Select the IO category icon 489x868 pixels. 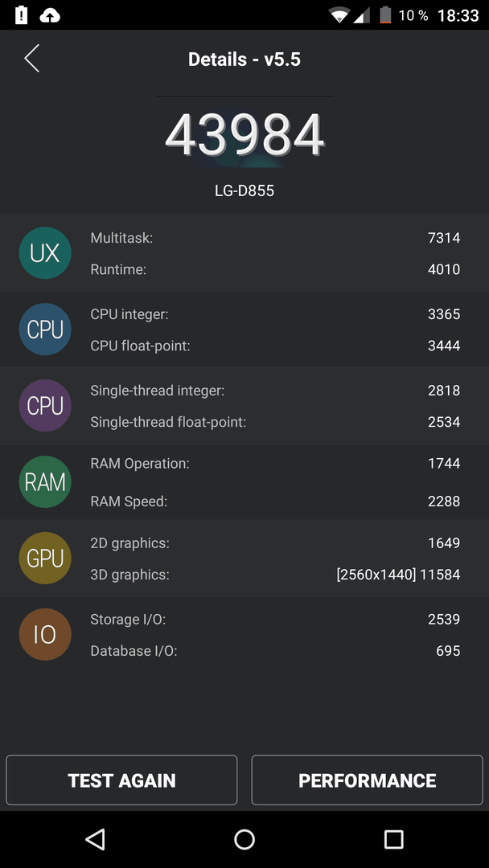(45, 634)
